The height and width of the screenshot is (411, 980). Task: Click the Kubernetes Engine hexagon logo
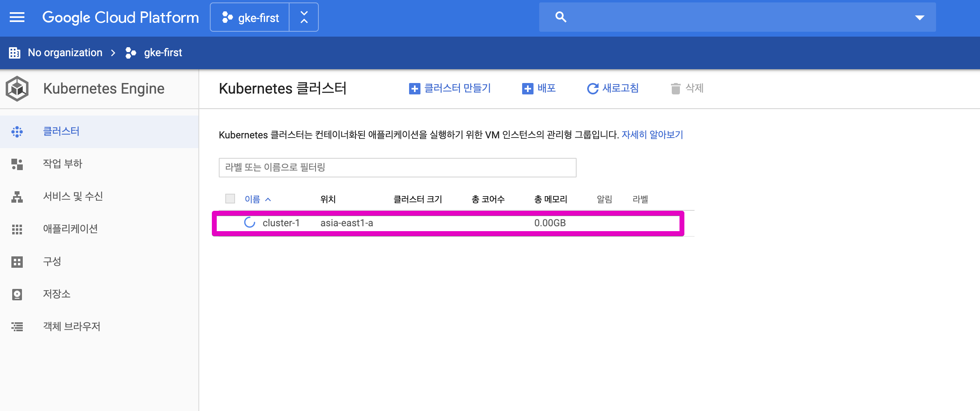click(17, 88)
